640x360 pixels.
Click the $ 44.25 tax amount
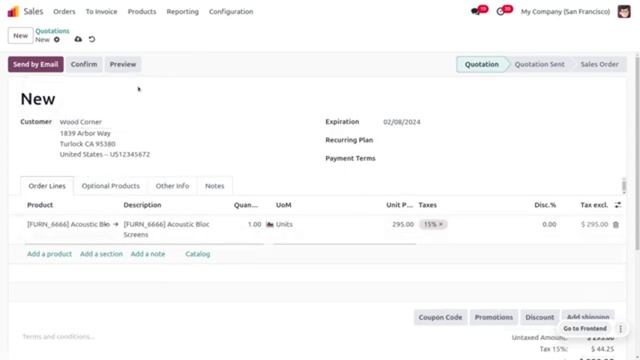coord(602,349)
